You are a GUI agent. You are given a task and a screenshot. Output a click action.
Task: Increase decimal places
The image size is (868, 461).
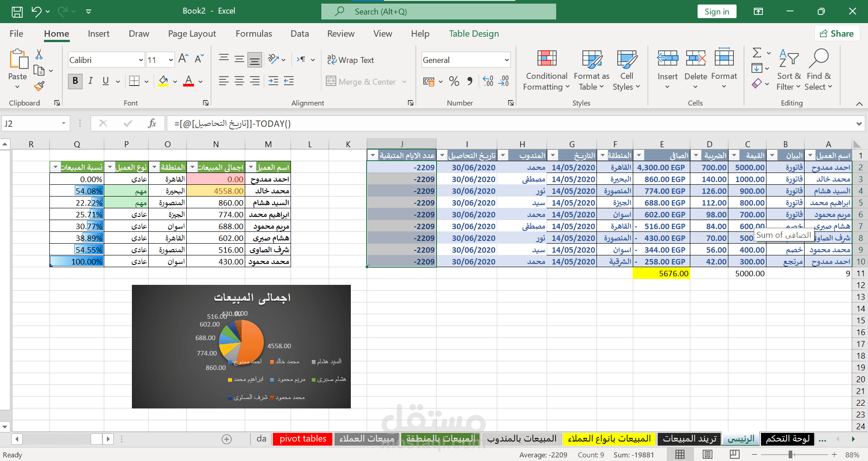(x=488, y=82)
